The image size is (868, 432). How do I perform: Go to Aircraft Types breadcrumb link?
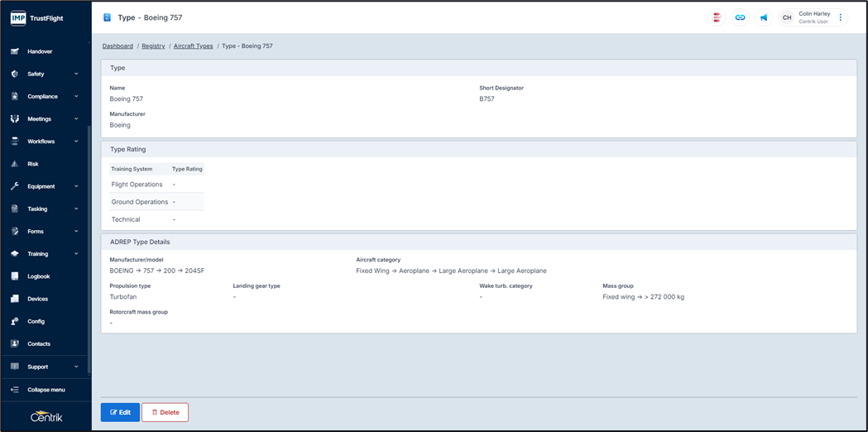point(193,46)
